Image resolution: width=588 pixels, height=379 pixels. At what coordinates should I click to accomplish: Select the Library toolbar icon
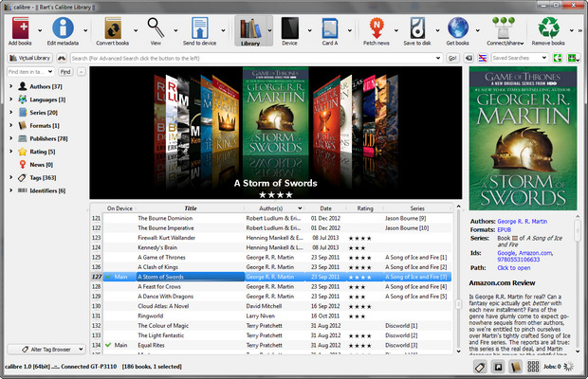(250, 28)
